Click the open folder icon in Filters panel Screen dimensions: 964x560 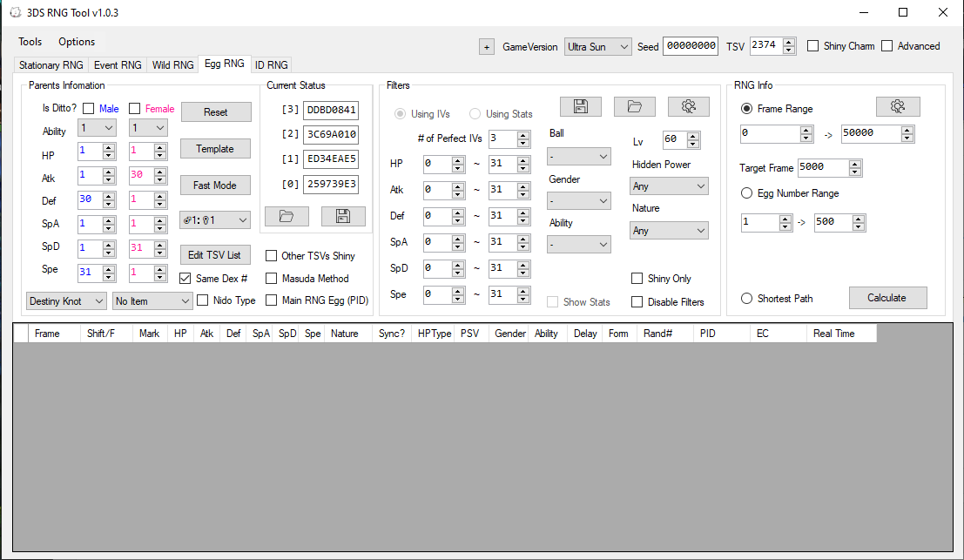(634, 106)
